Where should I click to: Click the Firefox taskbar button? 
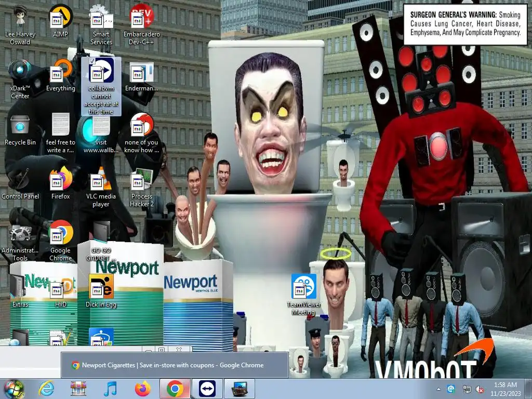coord(143,389)
